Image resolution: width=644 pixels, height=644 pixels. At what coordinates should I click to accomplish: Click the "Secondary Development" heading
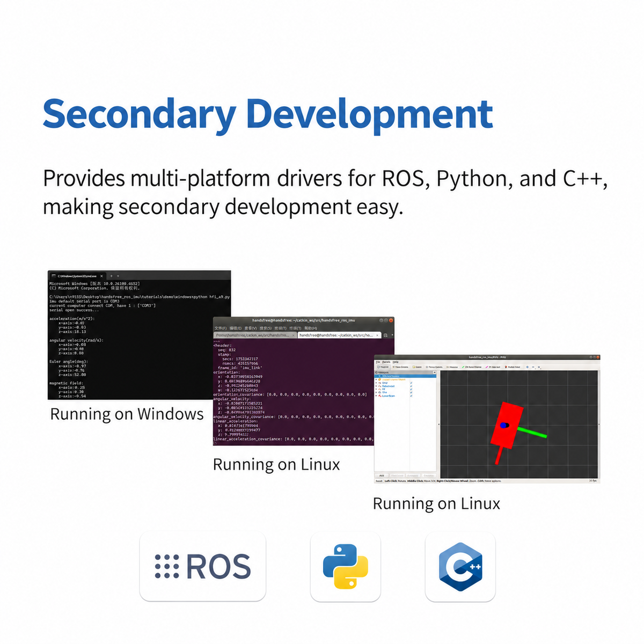click(x=267, y=114)
